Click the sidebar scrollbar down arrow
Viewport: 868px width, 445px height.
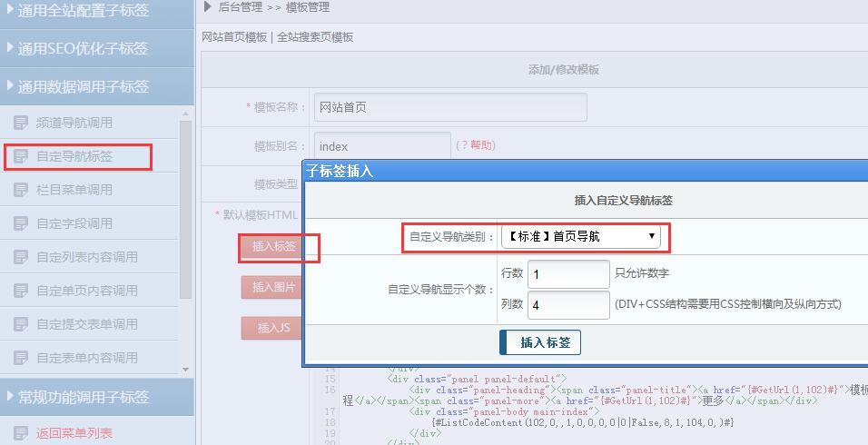[186, 370]
